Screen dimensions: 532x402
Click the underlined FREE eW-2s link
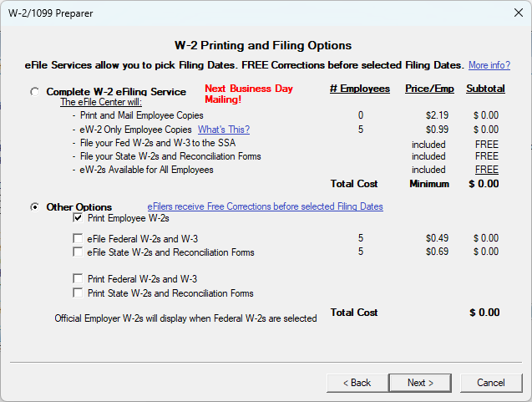(486, 170)
